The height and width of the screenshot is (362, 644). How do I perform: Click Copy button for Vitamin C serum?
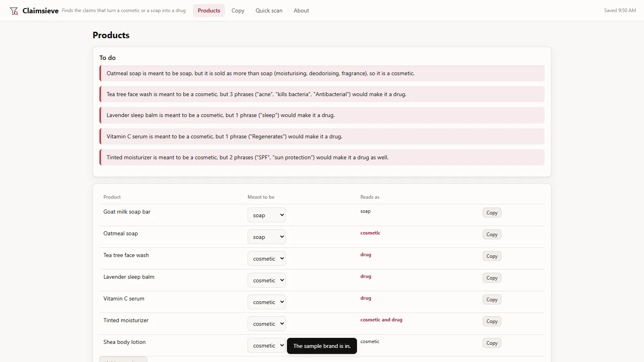[x=492, y=300]
